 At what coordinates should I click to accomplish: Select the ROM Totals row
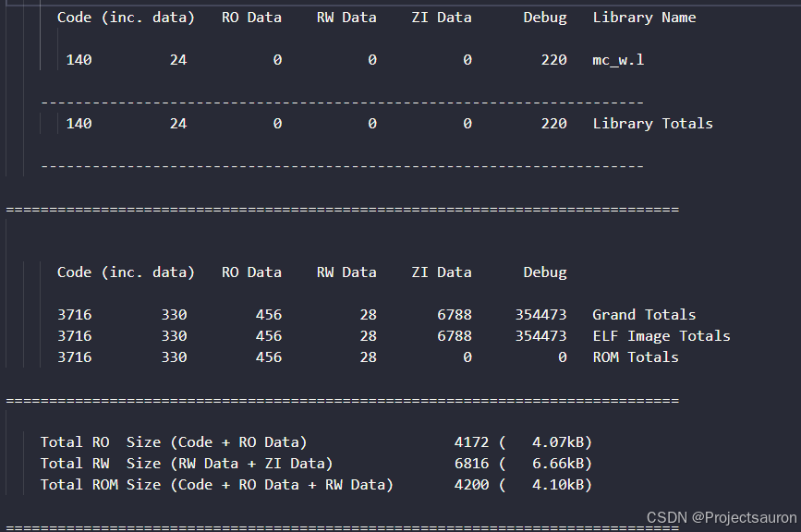(x=635, y=357)
